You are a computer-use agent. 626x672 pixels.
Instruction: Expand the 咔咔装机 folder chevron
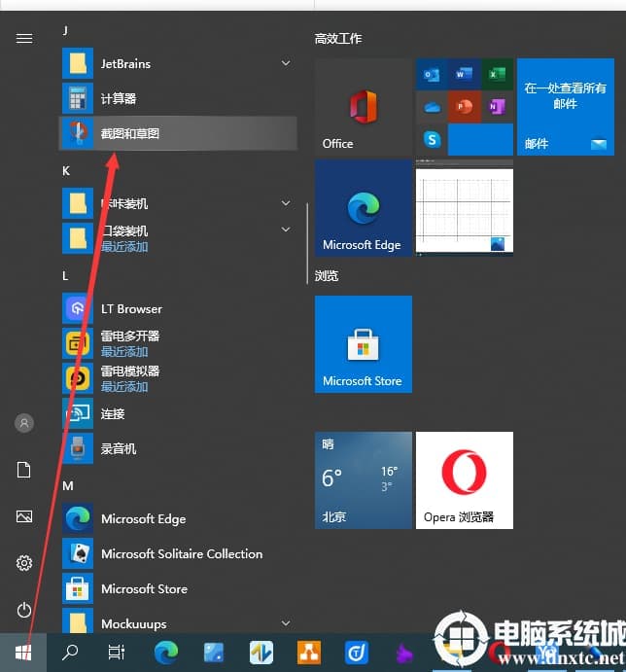pos(286,203)
